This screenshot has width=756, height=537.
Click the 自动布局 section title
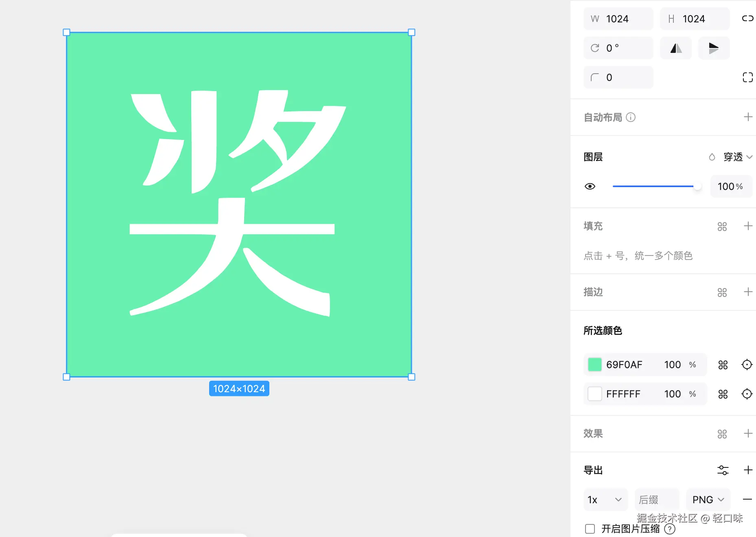tap(603, 117)
